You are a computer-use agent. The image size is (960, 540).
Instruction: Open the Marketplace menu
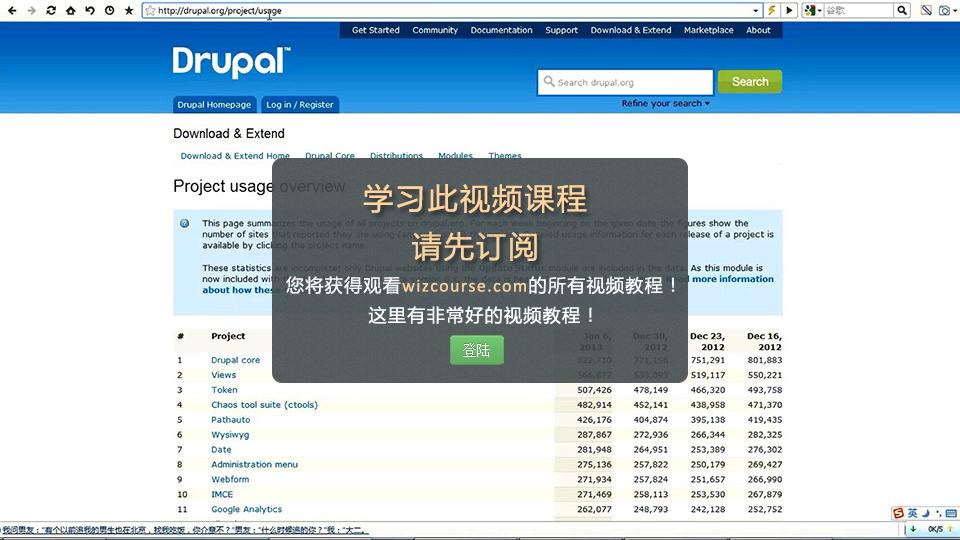(x=708, y=30)
